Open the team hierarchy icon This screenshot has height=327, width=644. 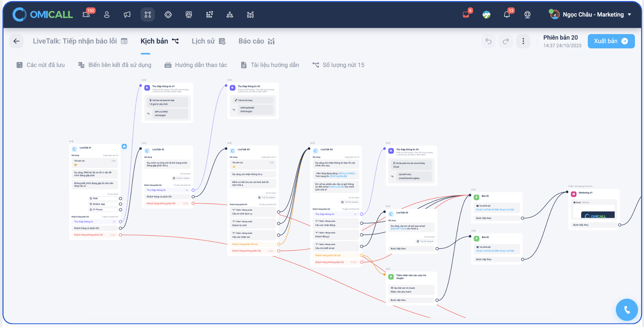pyautogui.click(x=230, y=15)
